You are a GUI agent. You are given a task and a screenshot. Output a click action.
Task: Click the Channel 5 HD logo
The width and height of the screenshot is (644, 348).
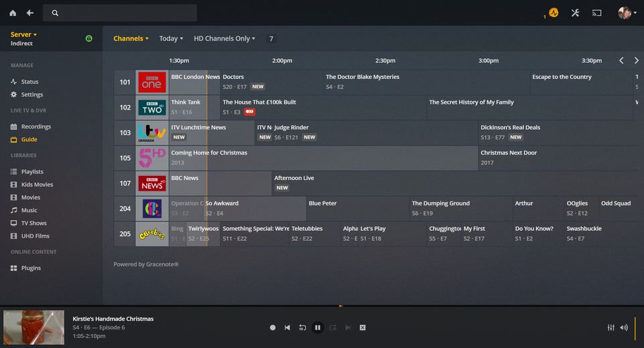[x=152, y=158]
